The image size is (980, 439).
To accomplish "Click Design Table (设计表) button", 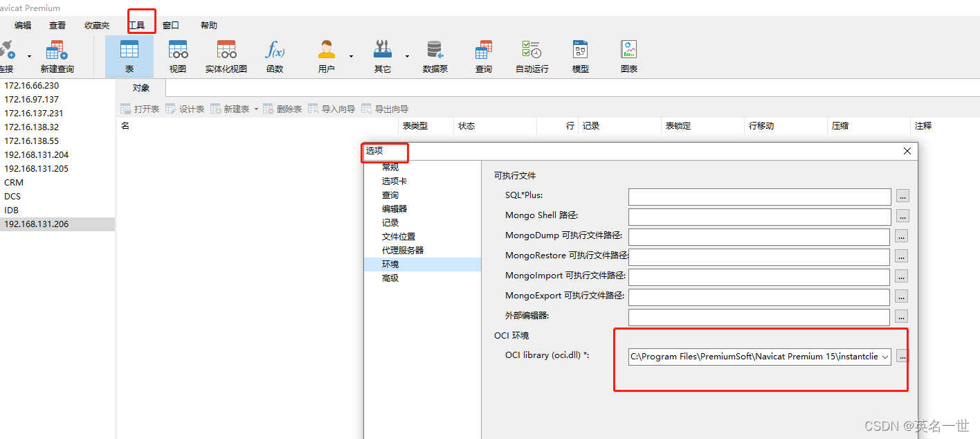I will click(x=185, y=109).
